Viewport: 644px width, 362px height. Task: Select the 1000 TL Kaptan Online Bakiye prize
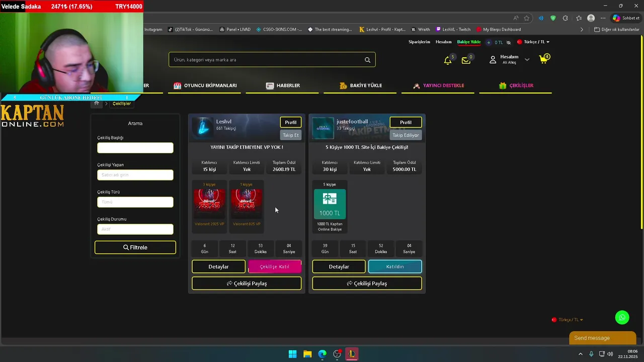(x=330, y=206)
